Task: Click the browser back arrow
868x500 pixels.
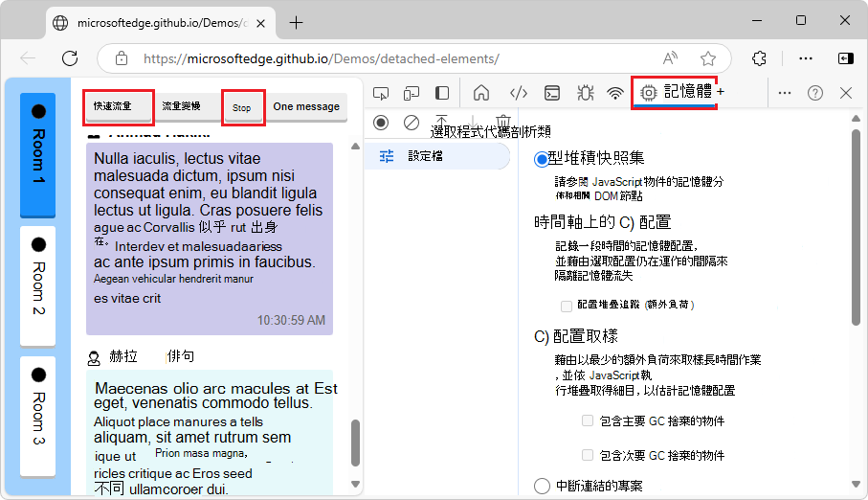Action: pos(28,58)
